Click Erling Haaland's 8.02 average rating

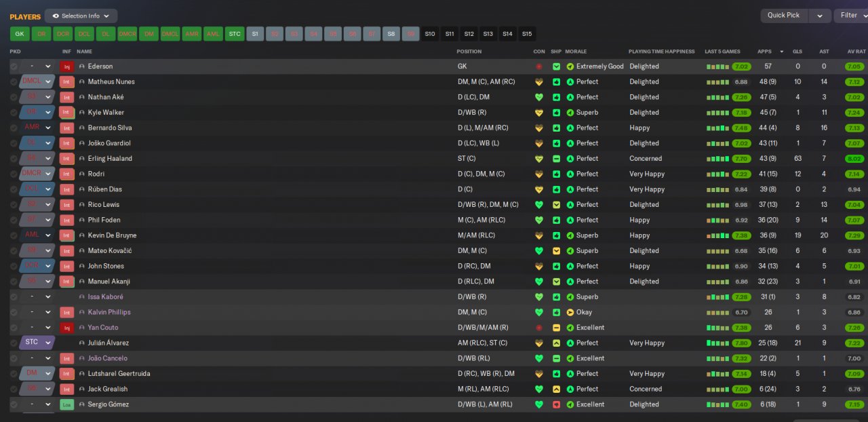tap(854, 159)
